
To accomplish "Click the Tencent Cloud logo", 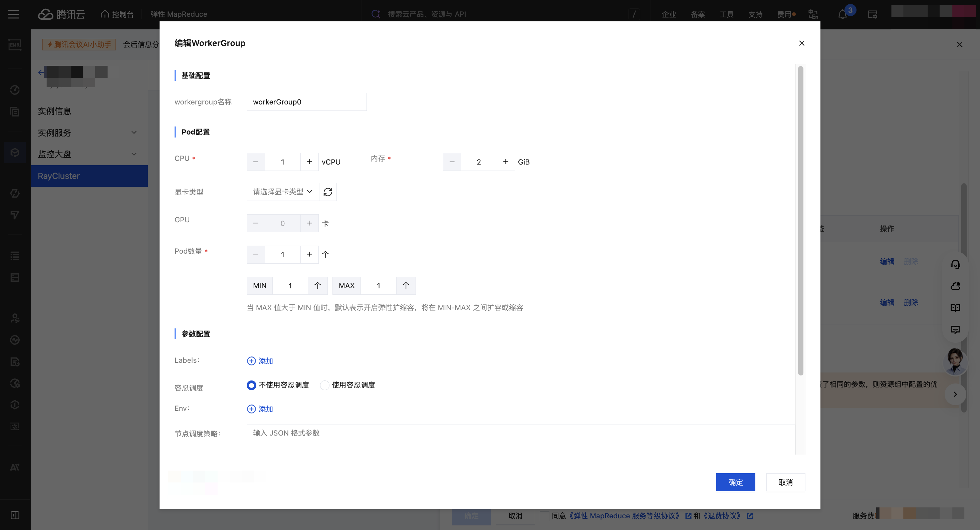I will [61, 14].
